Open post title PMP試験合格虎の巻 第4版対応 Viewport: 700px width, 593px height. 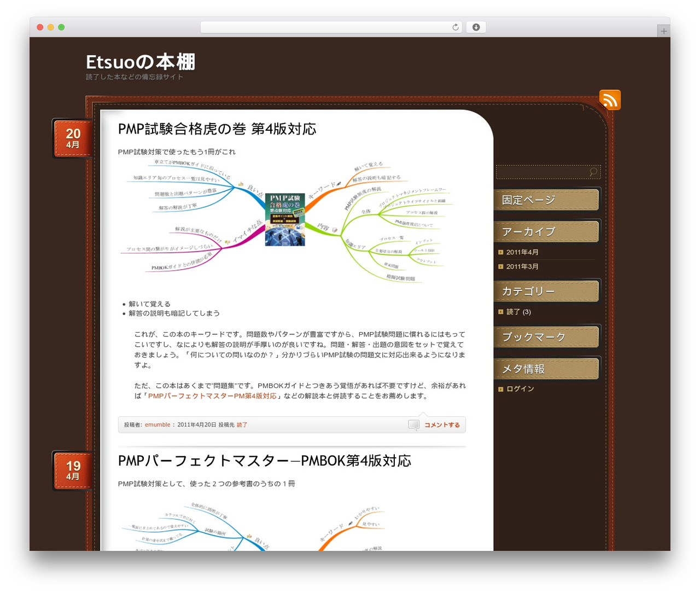pyautogui.click(x=217, y=129)
